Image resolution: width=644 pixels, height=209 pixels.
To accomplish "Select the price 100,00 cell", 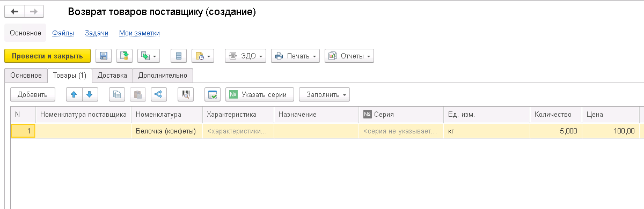I will tap(610, 131).
